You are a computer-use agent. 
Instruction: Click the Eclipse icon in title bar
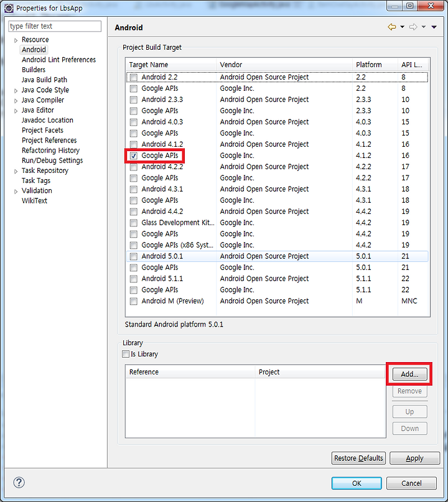point(9,8)
